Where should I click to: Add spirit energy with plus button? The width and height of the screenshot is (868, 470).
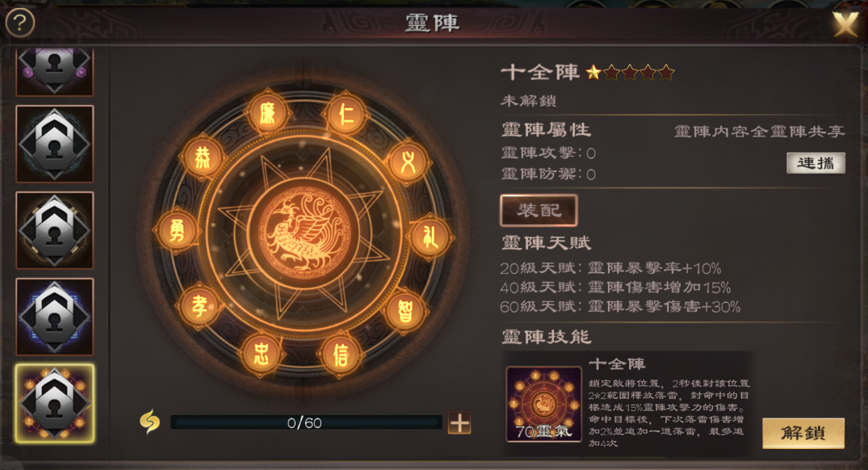(x=459, y=423)
